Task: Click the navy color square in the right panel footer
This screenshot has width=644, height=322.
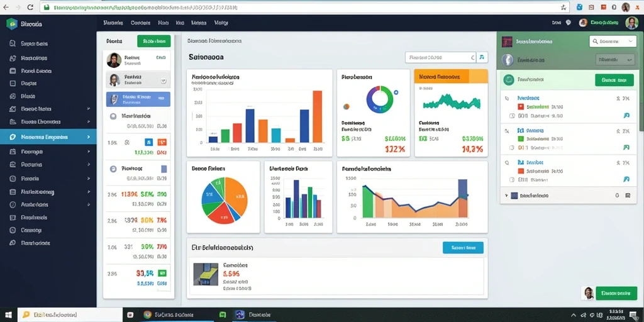Action: 514,196
